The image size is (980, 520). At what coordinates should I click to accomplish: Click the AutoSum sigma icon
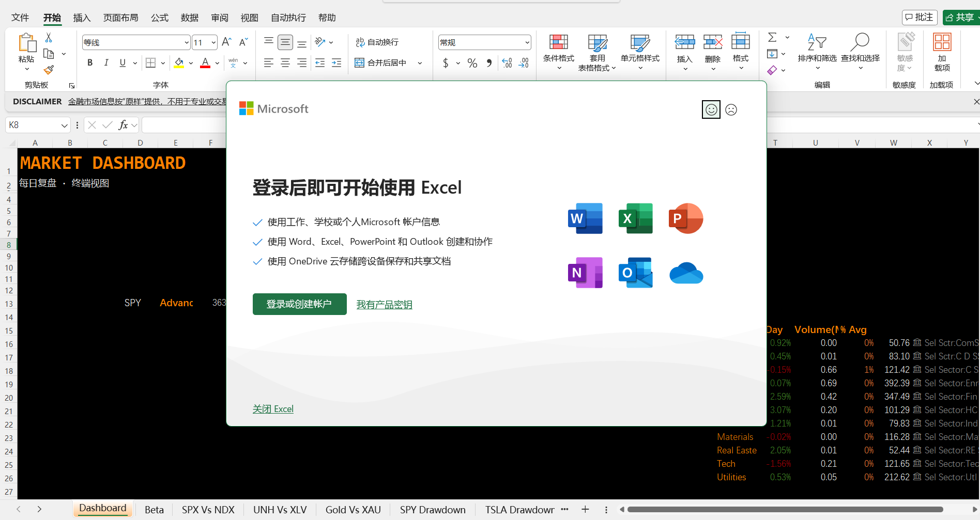[x=772, y=37]
